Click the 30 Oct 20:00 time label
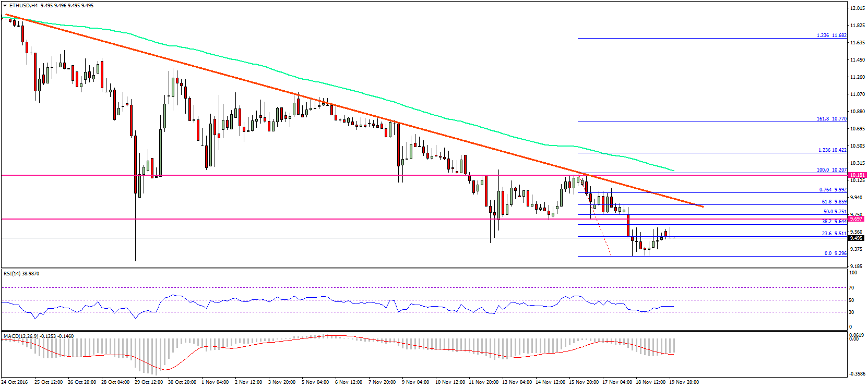This screenshot has width=868, height=388. (182, 382)
